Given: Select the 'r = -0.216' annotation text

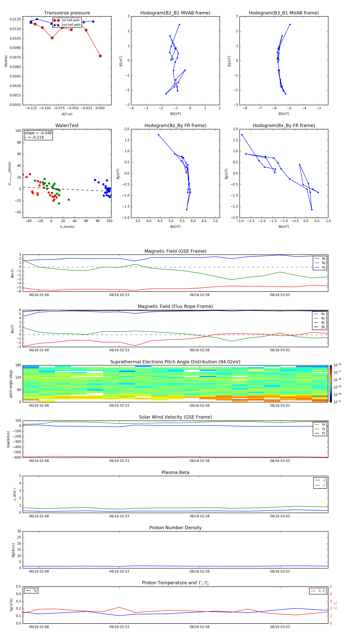Looking at the screenshot, I should click(35, 138).
